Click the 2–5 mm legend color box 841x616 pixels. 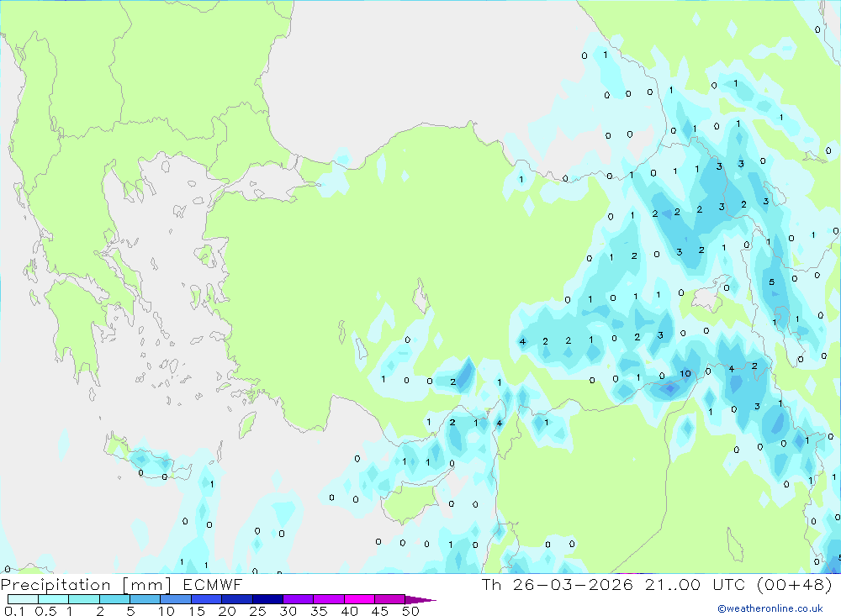click(114, 599)
